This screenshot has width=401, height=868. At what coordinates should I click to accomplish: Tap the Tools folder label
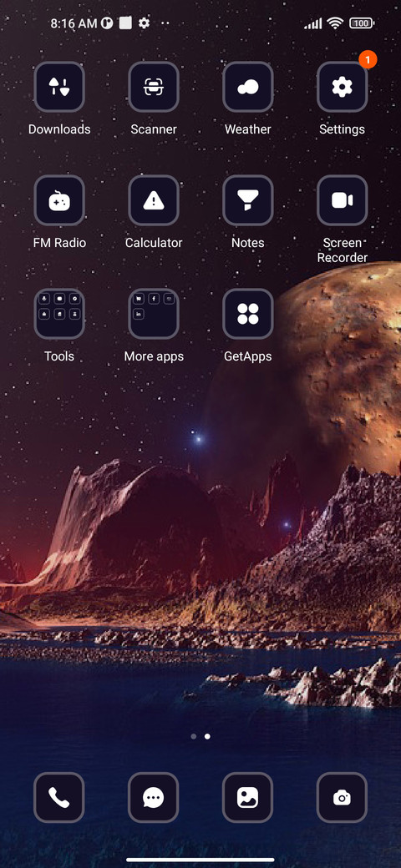point(59,356)
